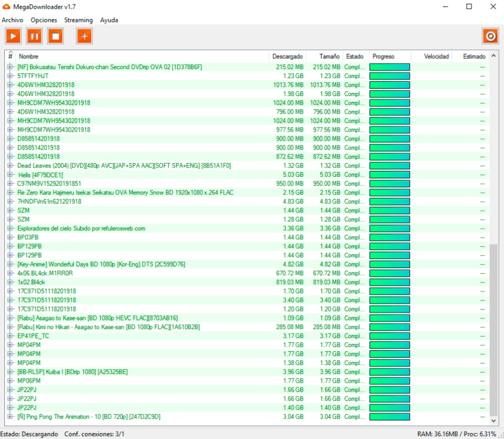Screen dimensions: 504x439
Task: Expand the 4x06.BL4ck.M1RR0R row
Action: click(10, 273)
